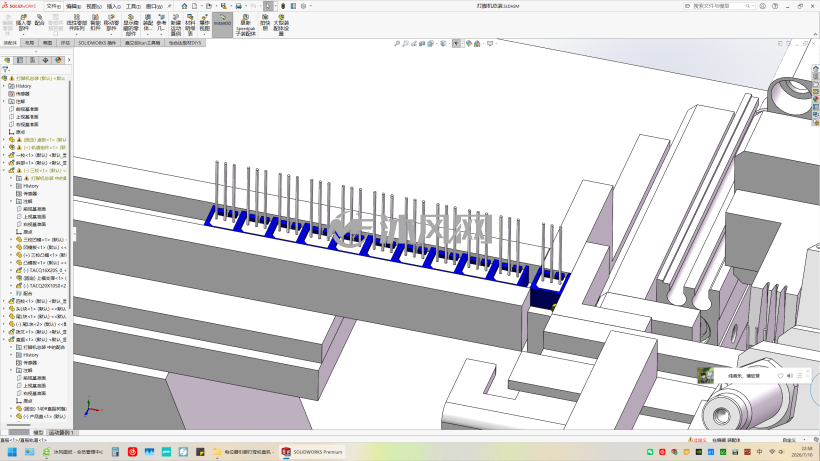Expand the 注解 node under root
820x461 pixels.
4,101
